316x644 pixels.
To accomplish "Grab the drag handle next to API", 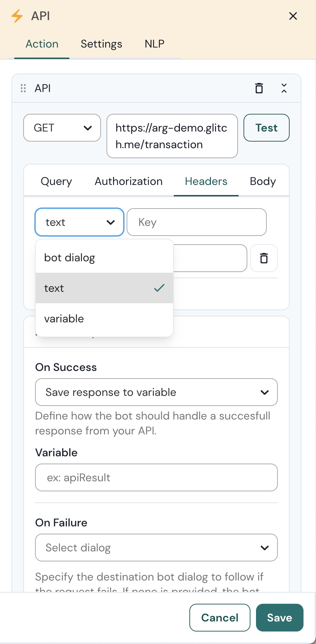I will (23, 88).
